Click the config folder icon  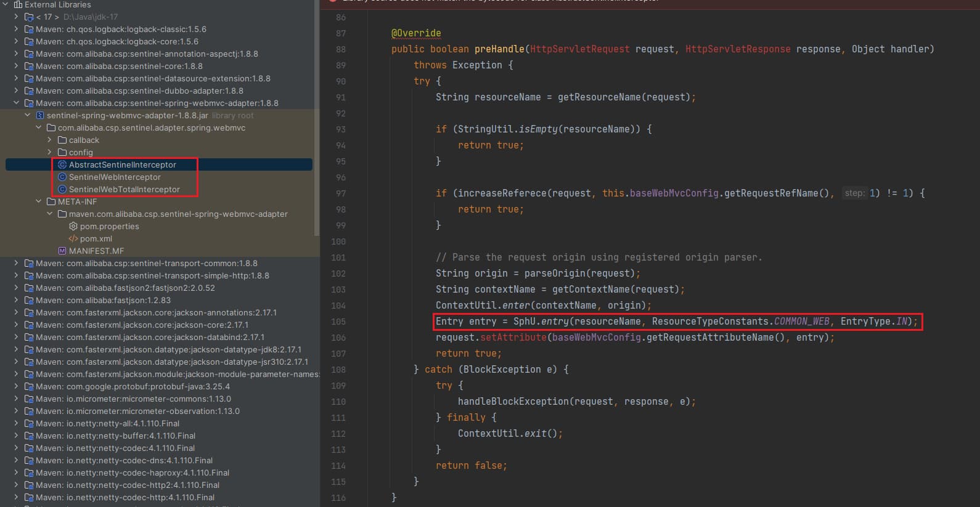pyautogui.click(x=62, y=152)
